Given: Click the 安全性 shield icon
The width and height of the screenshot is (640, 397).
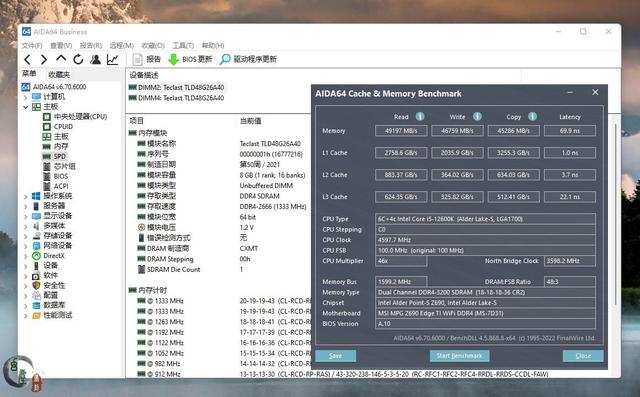Looking at the screenshot, I should pyautogui.click(x=36, y=286).
